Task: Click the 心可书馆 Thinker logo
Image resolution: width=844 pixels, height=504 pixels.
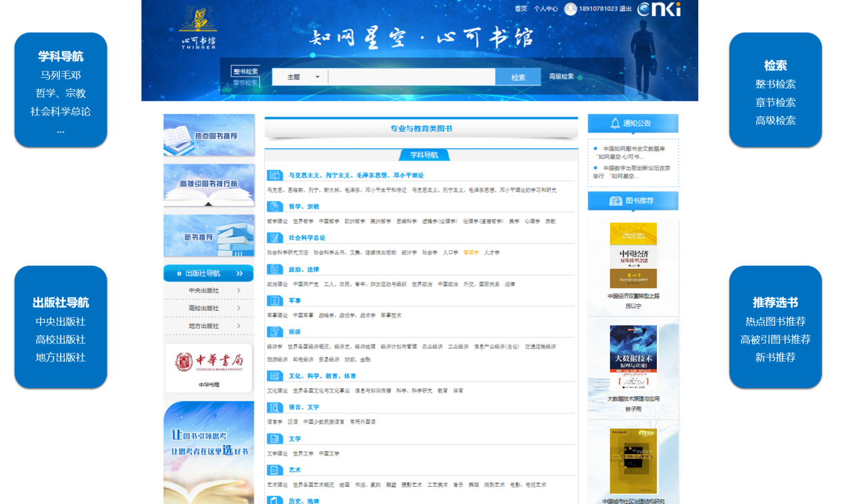Action: (x=199, y=28)
